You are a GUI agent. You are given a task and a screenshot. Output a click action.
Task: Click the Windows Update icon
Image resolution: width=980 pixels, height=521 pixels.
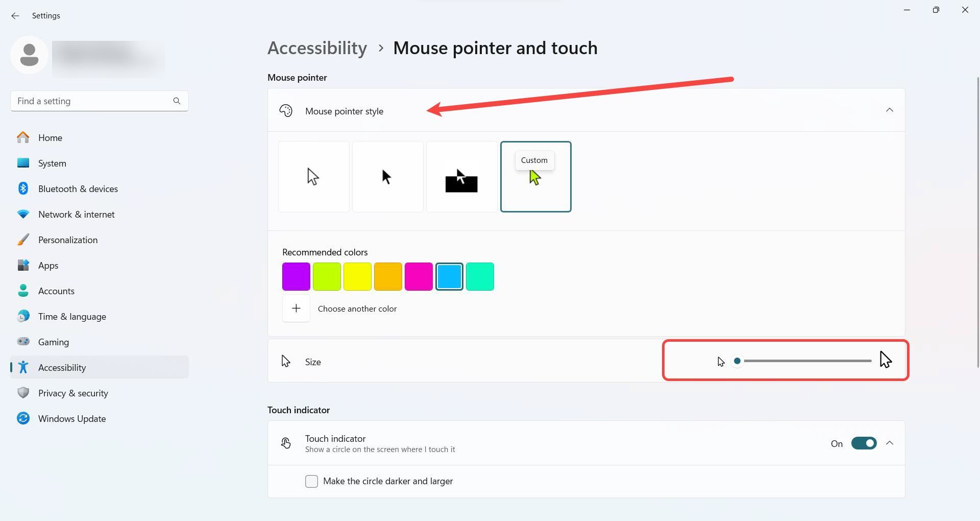(23, 418)
